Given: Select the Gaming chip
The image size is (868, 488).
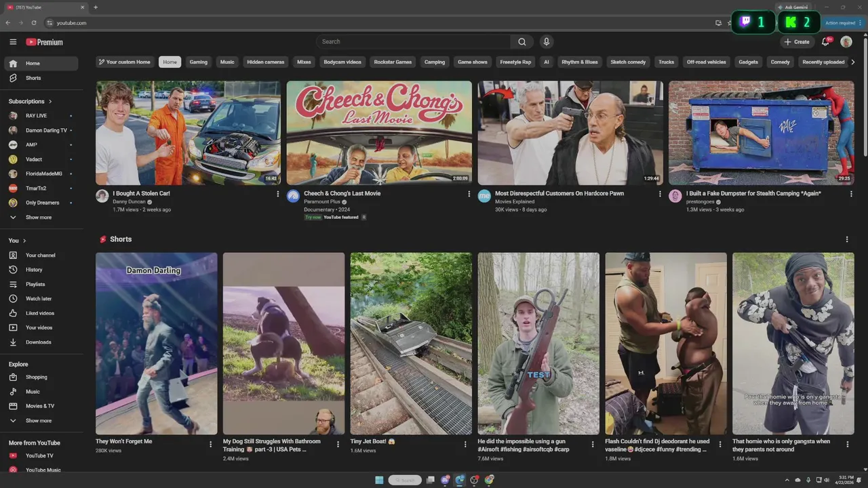Looking at the screenshot, I should 199,62.
